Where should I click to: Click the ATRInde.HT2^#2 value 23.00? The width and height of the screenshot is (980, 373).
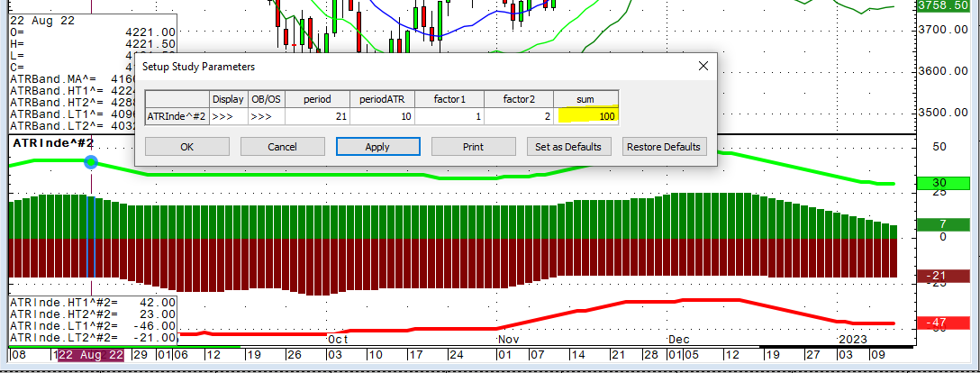tap(158, 314)
